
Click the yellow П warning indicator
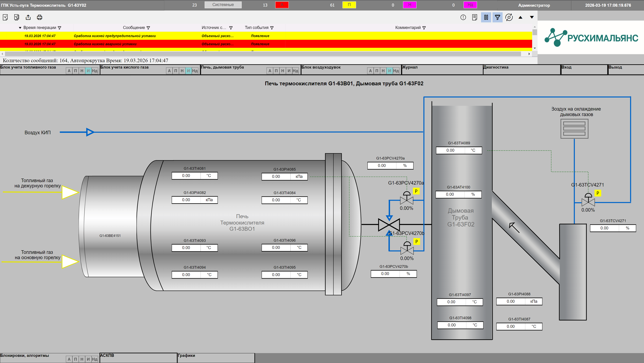349,5
